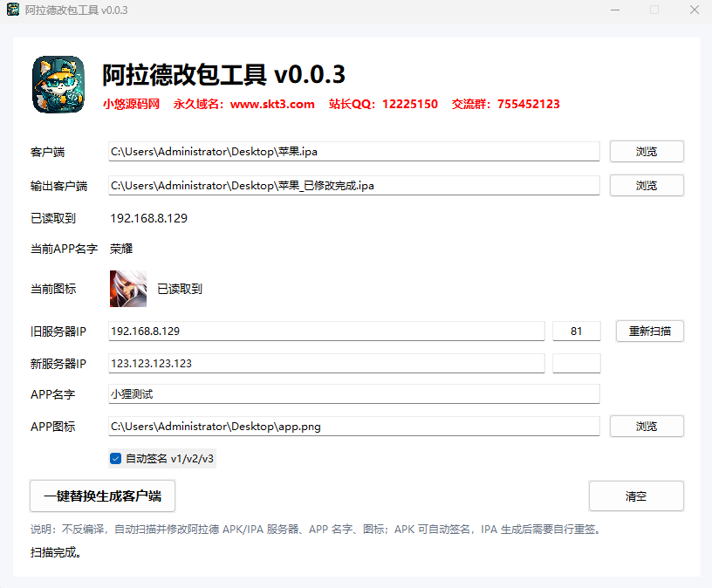Click the 已读取到 text beside the icon
This screenshot has width=712, height=588.
180,289
